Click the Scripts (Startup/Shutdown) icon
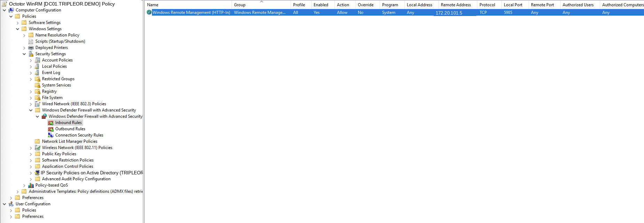 tap(31, 41)
